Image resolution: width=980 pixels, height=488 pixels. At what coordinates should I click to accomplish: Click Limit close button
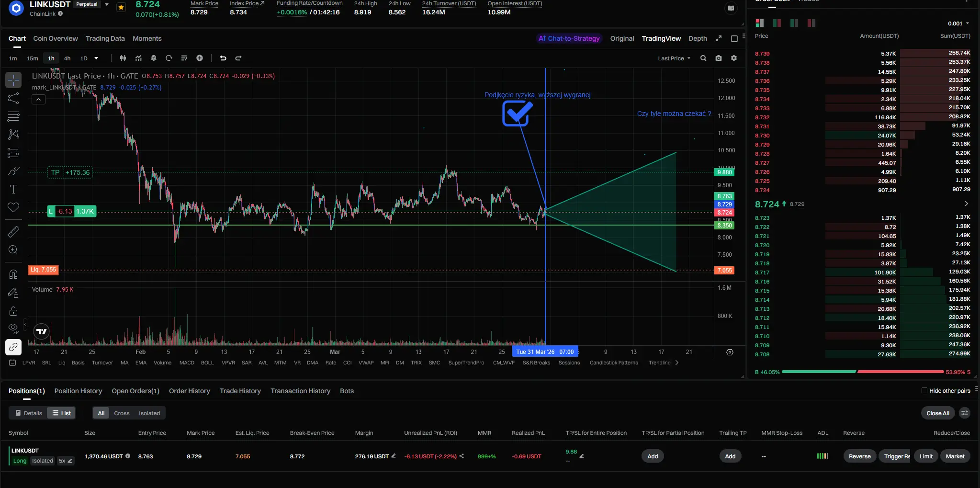(x=926, y=456)
